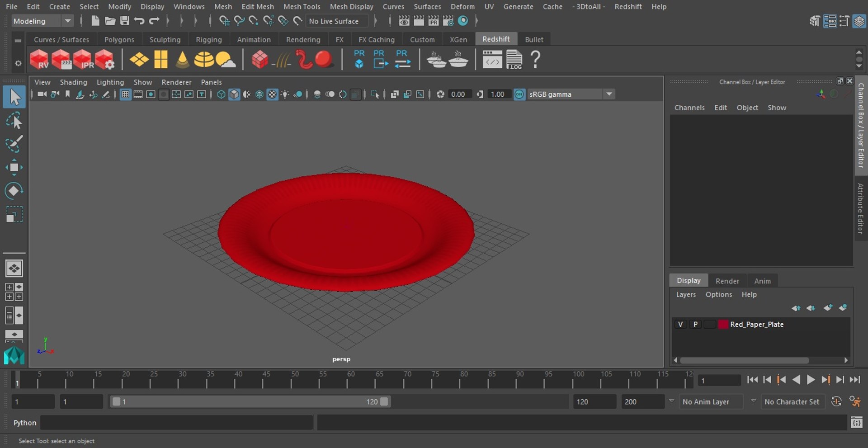Open Redshift LOG file icon

(514, 60)
